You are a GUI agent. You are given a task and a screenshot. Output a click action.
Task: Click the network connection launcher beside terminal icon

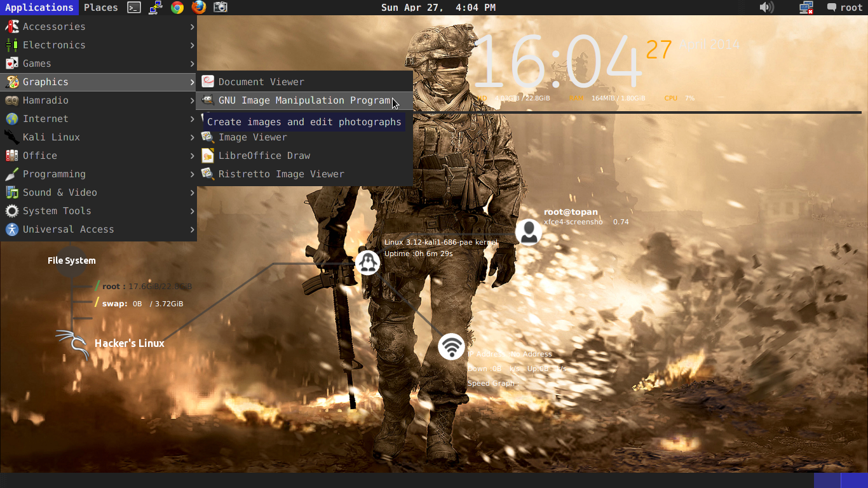(x=156, y=8)
